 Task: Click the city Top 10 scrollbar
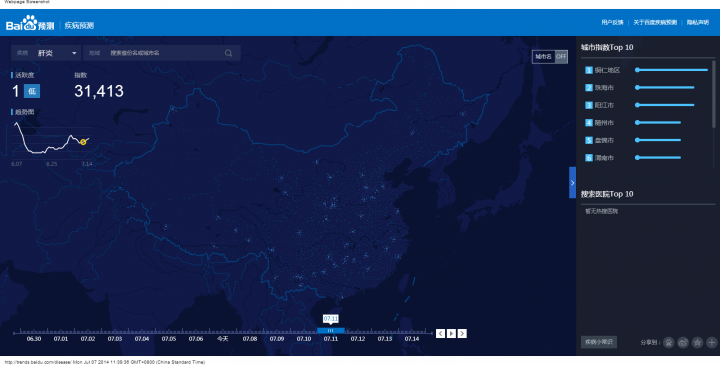[714, 94]
